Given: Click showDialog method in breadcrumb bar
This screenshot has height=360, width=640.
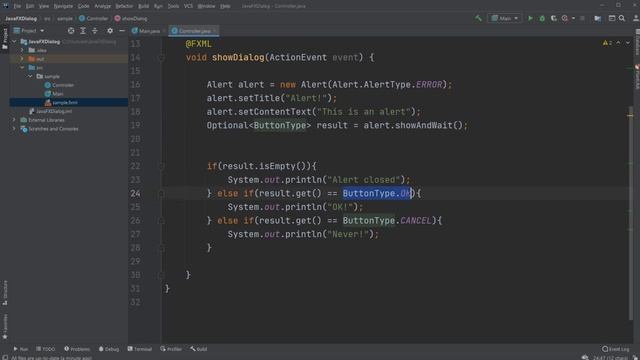Looking at the screenshot, I should pyautogui.click(x=131, y=18).
